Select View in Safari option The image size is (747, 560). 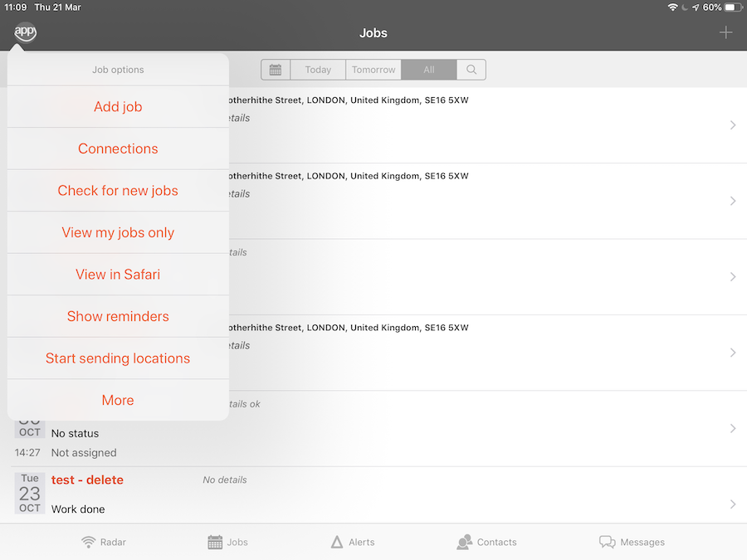[x=118, y=275]
